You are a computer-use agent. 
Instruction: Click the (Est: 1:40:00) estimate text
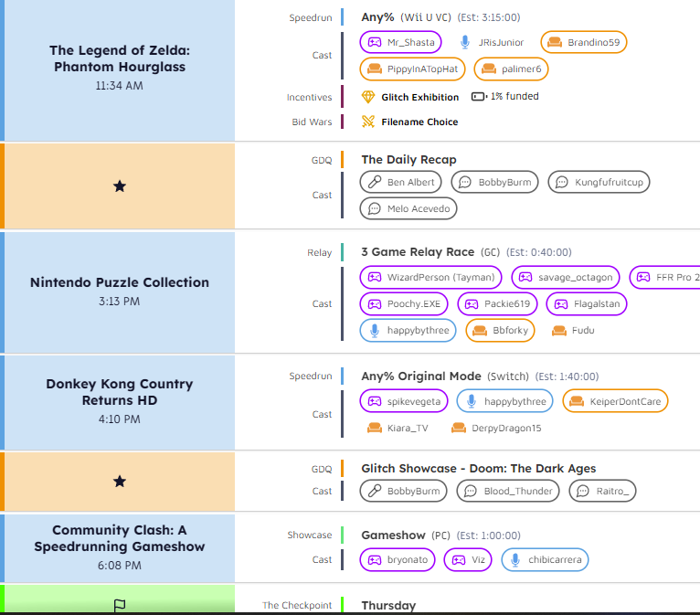point(567,376)
